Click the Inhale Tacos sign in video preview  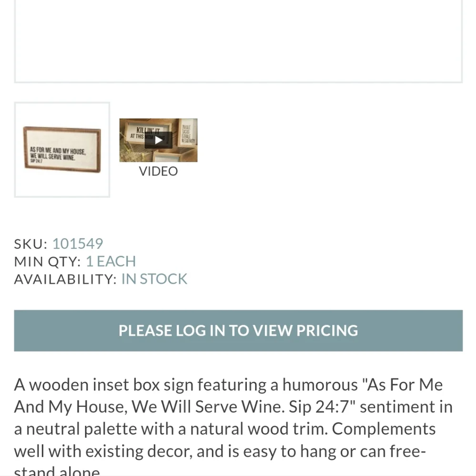tap(188, 132)
